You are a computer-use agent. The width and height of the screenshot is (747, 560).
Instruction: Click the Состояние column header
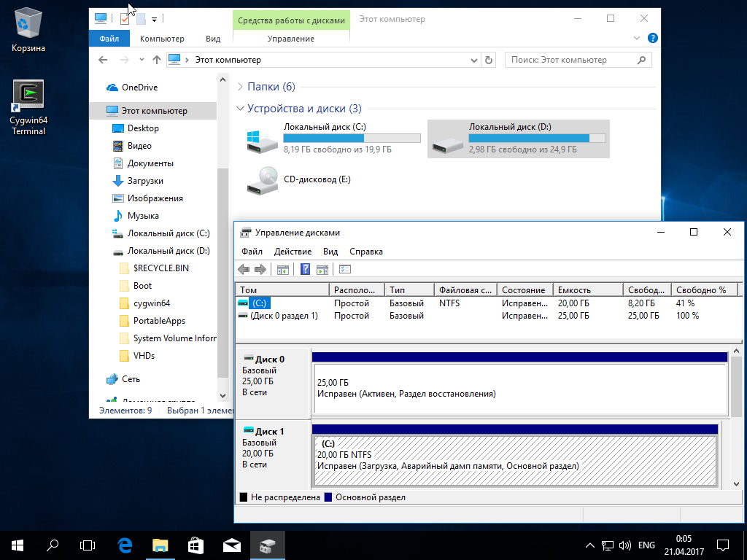pos(525,289)
